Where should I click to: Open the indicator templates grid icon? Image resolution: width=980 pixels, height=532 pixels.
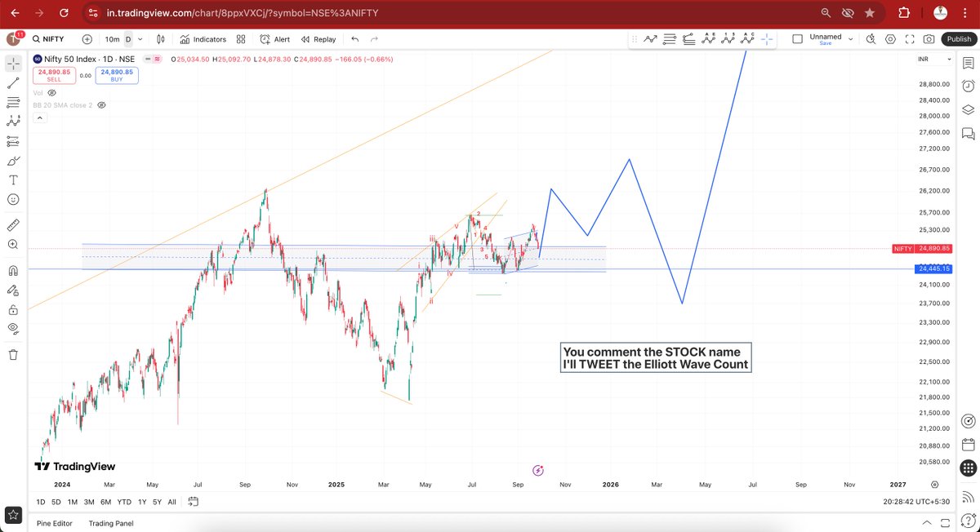[x=241, y=39]
